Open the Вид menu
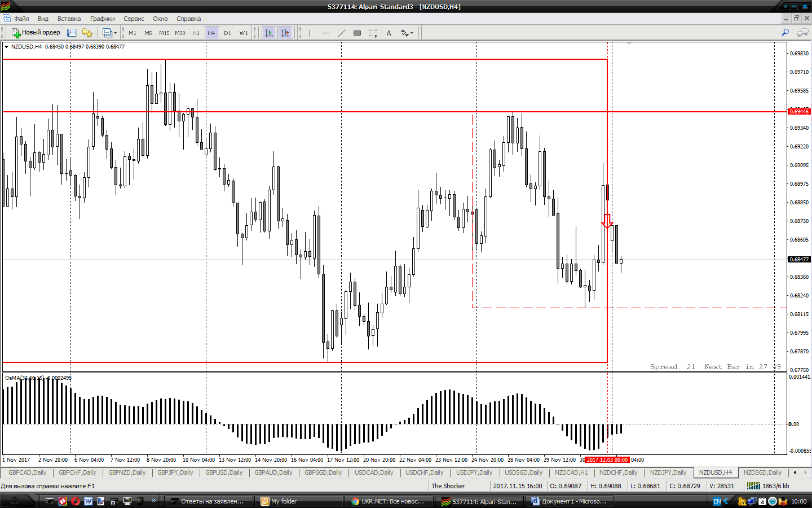 43,19
